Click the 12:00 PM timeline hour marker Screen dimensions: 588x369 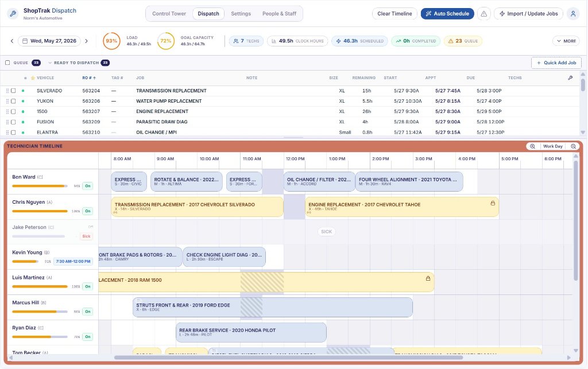295,159
